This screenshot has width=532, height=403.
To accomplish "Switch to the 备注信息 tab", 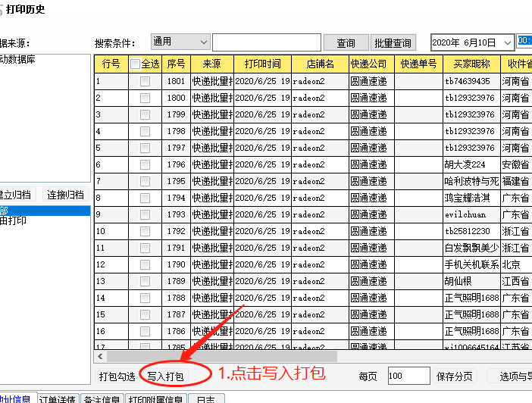I will 102,398.
